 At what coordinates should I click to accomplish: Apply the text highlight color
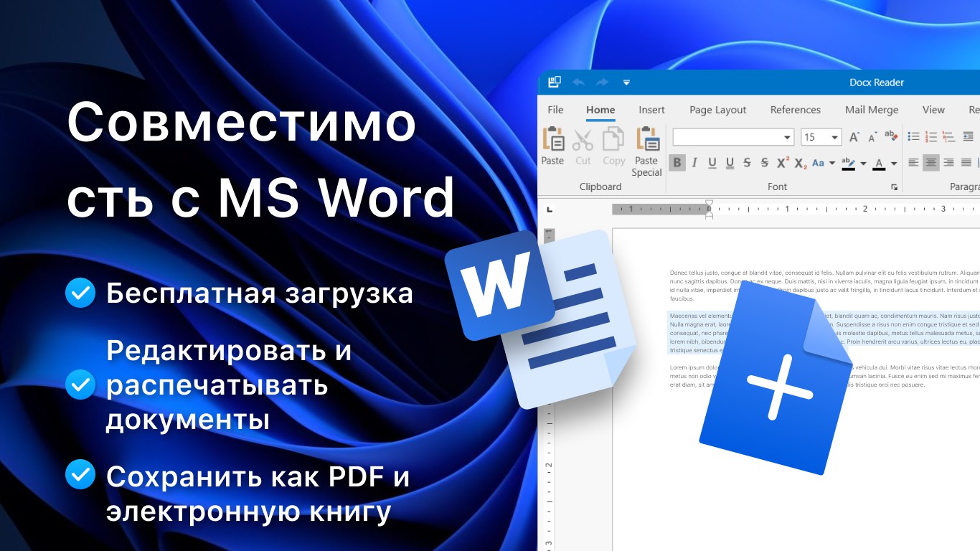849,164
